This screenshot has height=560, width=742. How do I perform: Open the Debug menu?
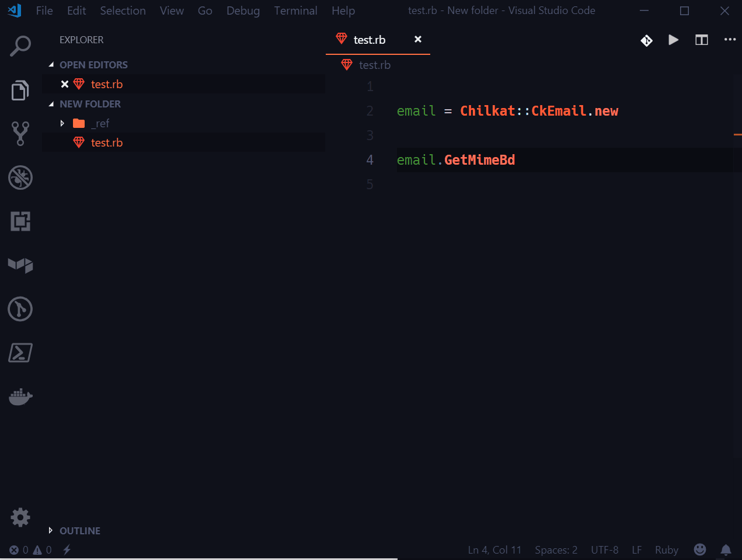tap(243, 11)
